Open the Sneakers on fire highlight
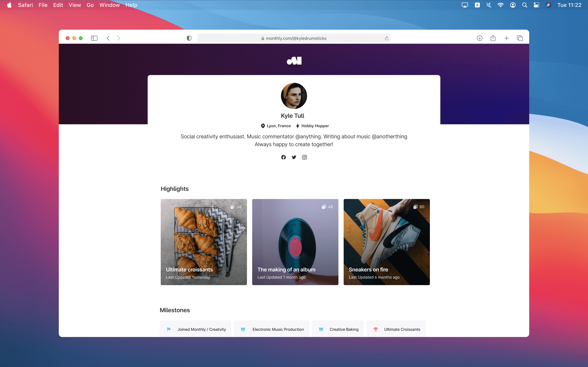This screenshot has width=588, height=367. [x=386, y=242]
